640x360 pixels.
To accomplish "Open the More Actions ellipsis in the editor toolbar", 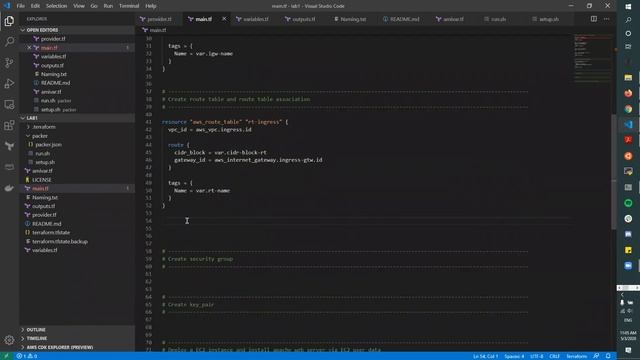I will coord(607,19).
